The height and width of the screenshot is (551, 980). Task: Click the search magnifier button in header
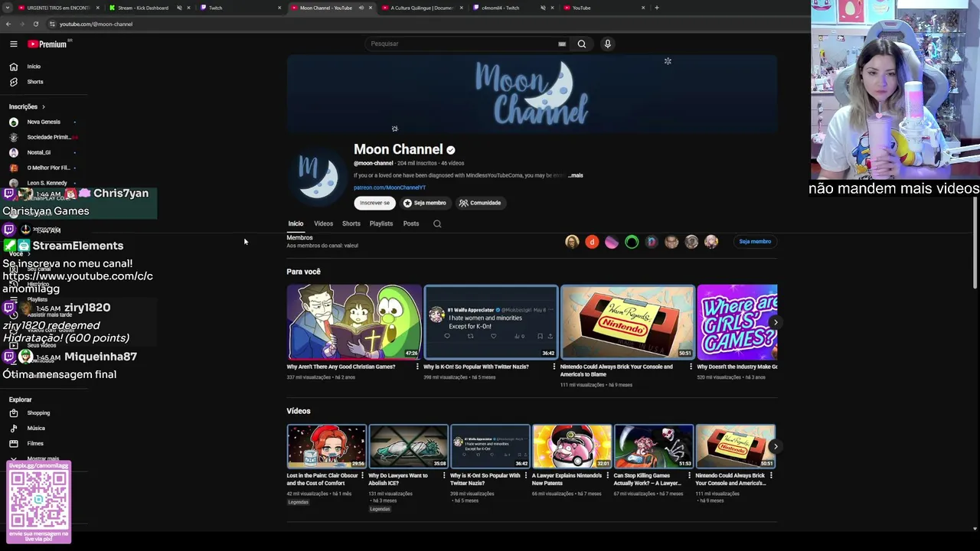[x=582, y=44]
